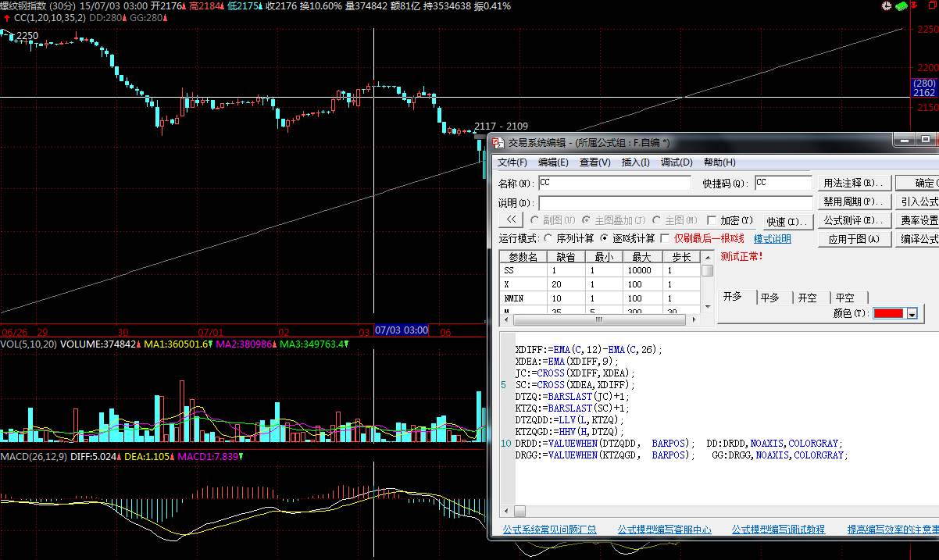This screenshot has height=560, width=939.
Task: Click the 步长 column header
Action: [681, 257]
